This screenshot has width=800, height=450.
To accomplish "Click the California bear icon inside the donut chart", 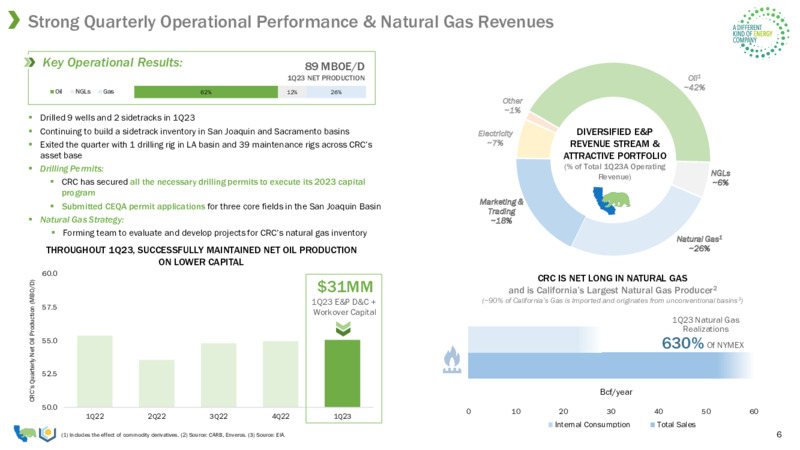I will click(x=611, y=200).
